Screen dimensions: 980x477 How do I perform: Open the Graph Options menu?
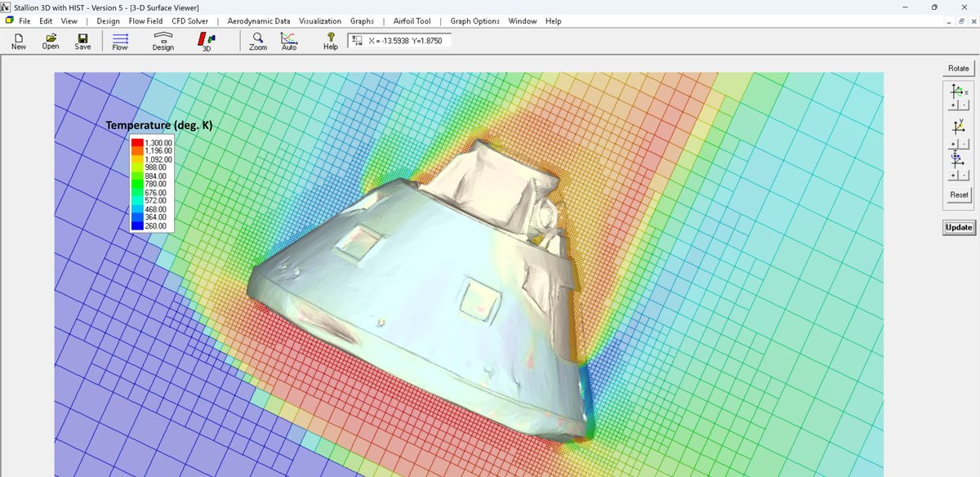[x=474, y=21]
